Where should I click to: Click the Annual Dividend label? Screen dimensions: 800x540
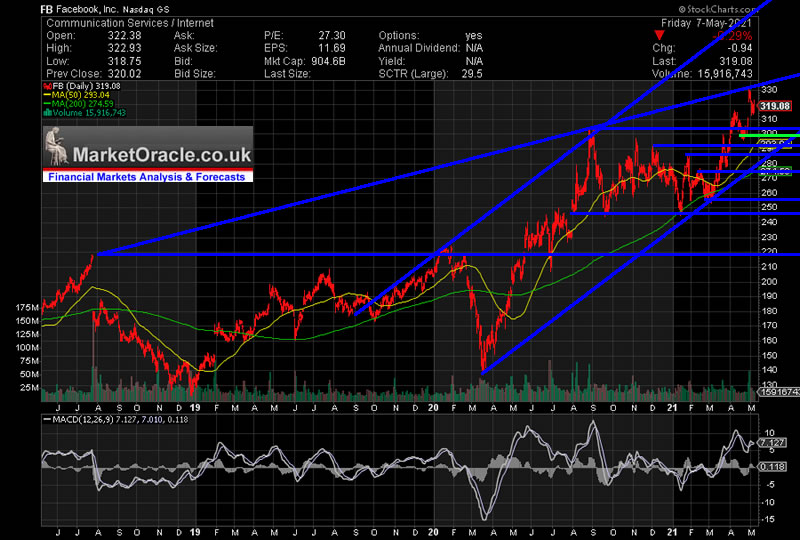(x=419, y=48)
